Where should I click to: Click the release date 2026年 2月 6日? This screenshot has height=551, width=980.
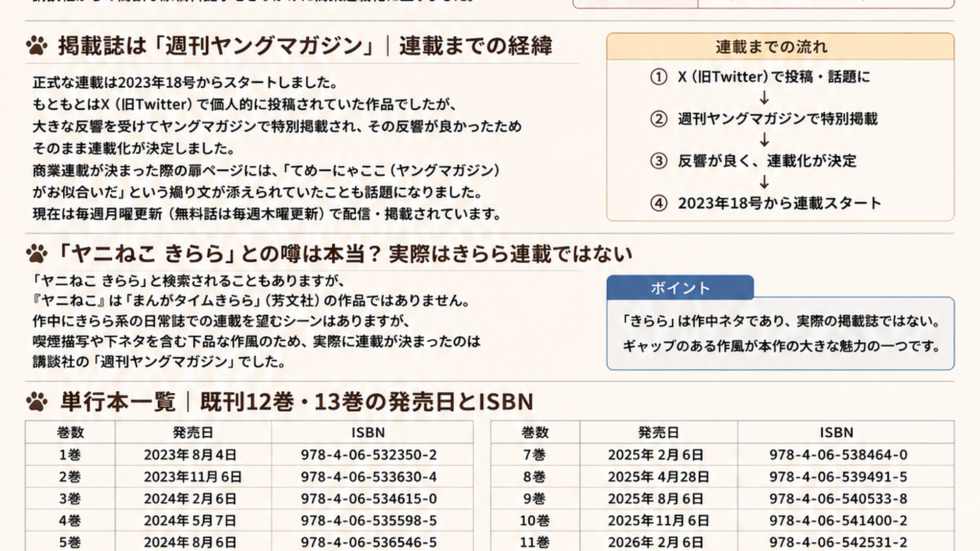(x=656, y=542)
